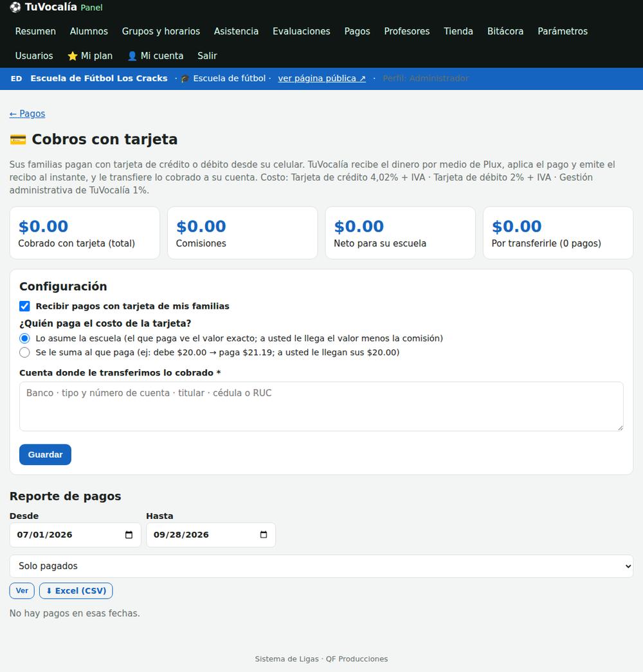Select 'Se le suma al que paga' option
Image resolution: width=643 pixels, height=672 pixels.
click(x=24, y=352)
